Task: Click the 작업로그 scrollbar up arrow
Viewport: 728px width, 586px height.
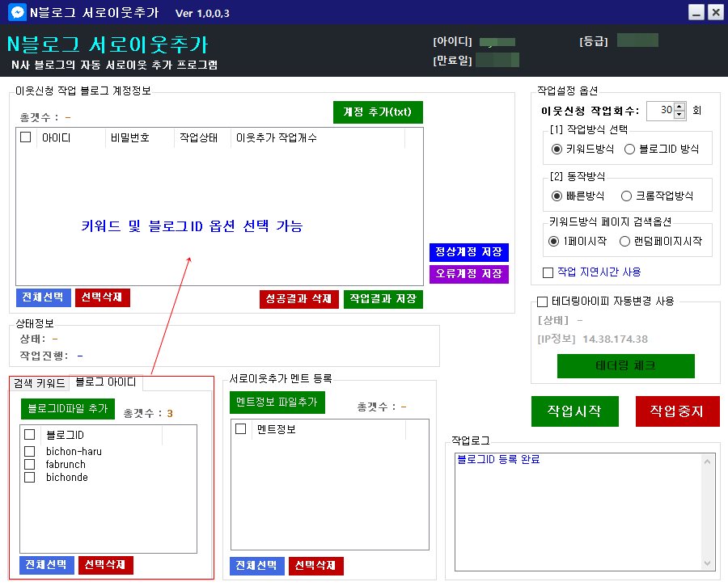Action: [x=707, y=462]
